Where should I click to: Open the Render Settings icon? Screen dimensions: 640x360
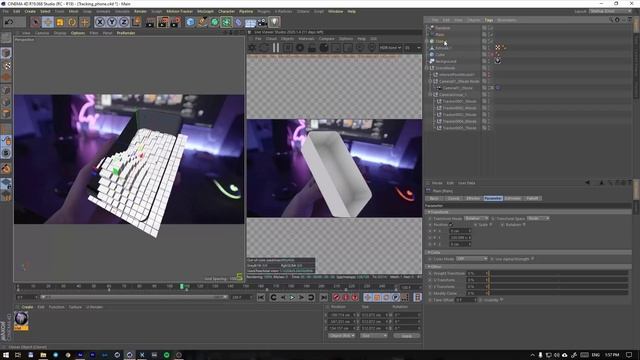tap(176, 22)
